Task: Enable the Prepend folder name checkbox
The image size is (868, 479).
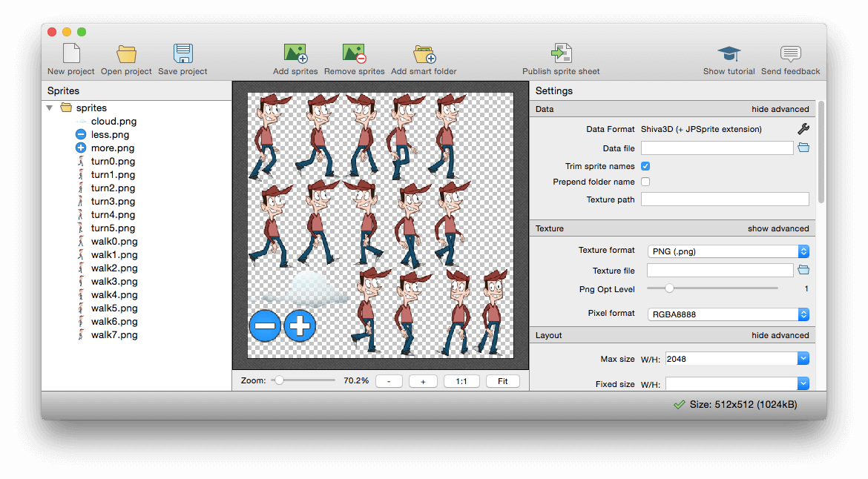Action: [x=645, y=182]
